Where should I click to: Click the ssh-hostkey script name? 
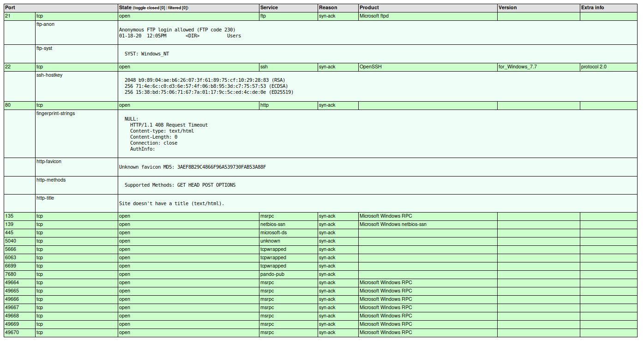click(49, 75)
